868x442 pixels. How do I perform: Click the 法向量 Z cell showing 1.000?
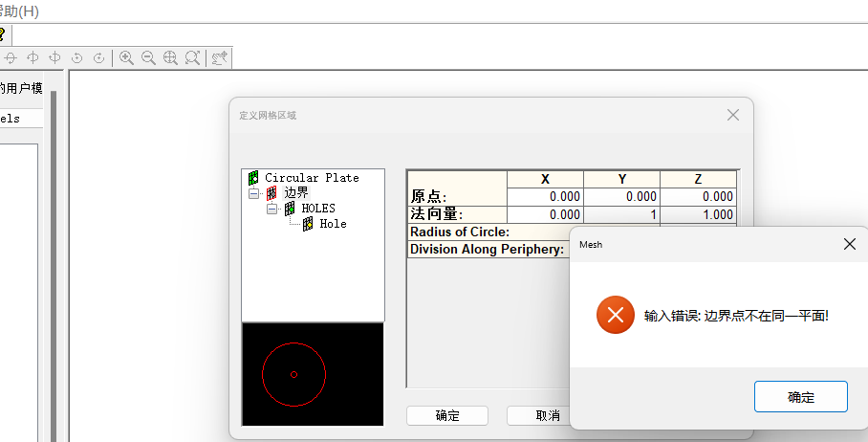tap(698, 214)
